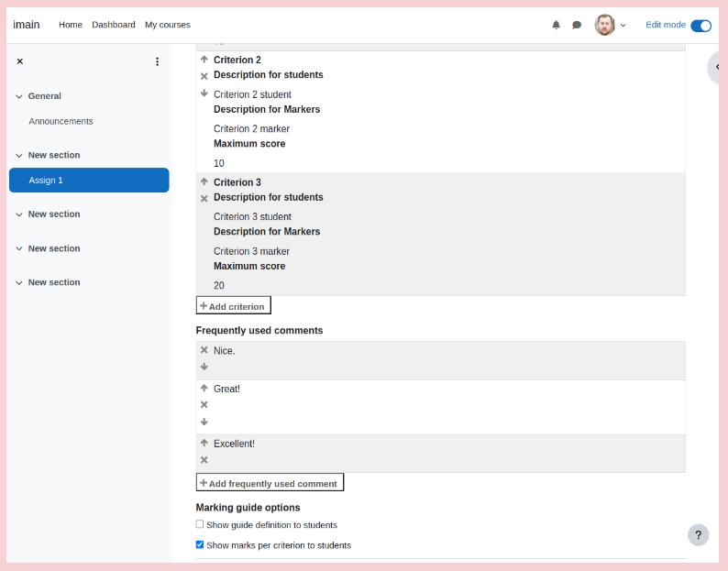Collapse the New section containing Assign 1
The image size is (728, 571).
19,156
